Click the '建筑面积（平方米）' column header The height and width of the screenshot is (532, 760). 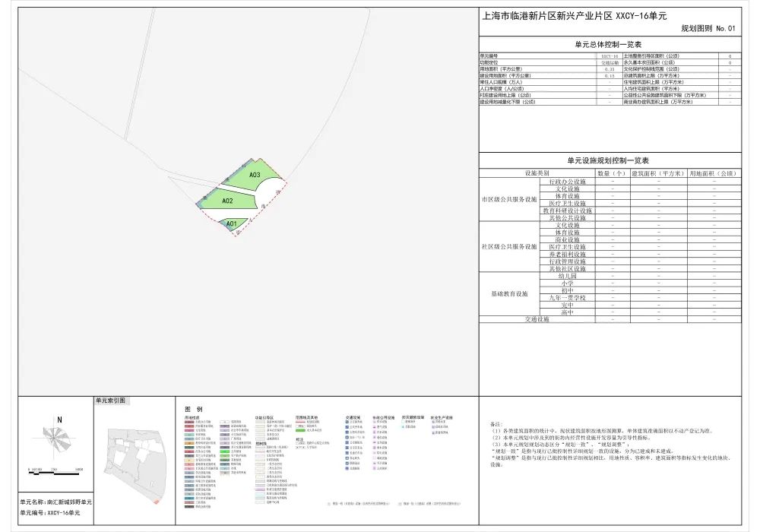click(x=658, y=173)
